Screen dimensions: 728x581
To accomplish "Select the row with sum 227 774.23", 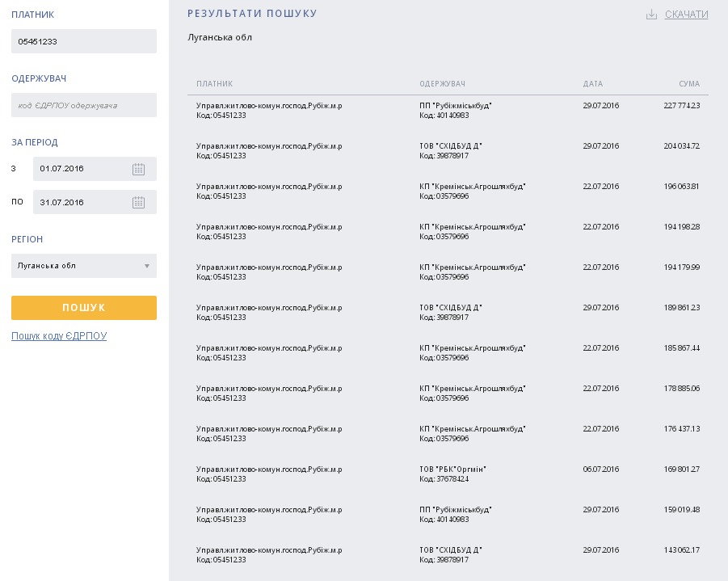I will (x=448, y=111).
